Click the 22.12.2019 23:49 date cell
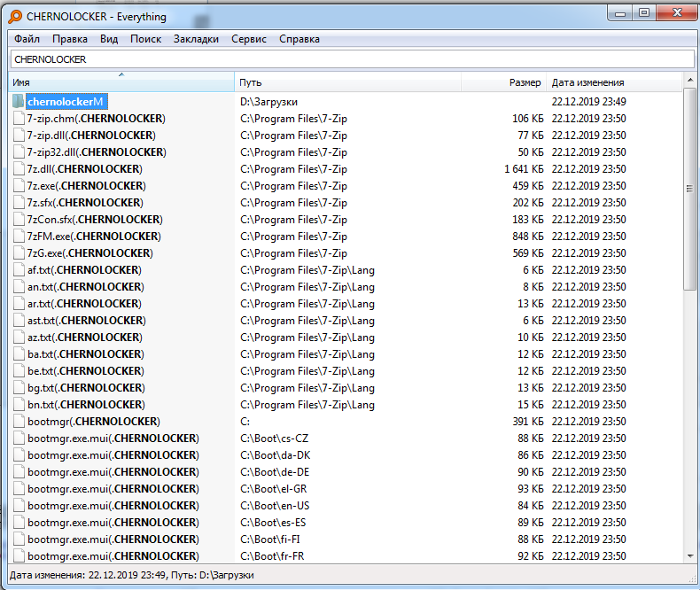Image resolution: width=700 pixels, height=590 pixels. 589,102
